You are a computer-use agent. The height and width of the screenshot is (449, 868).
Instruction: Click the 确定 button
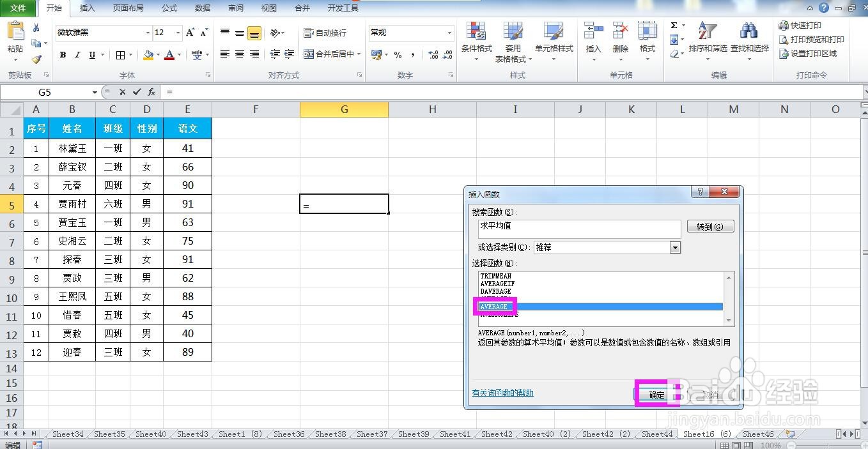656,394
